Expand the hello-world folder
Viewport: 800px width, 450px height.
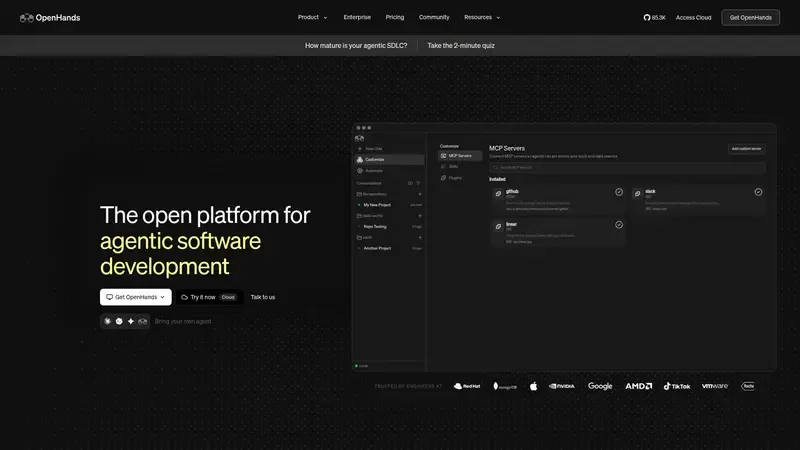pyautogui.click(x=372, y=216)
